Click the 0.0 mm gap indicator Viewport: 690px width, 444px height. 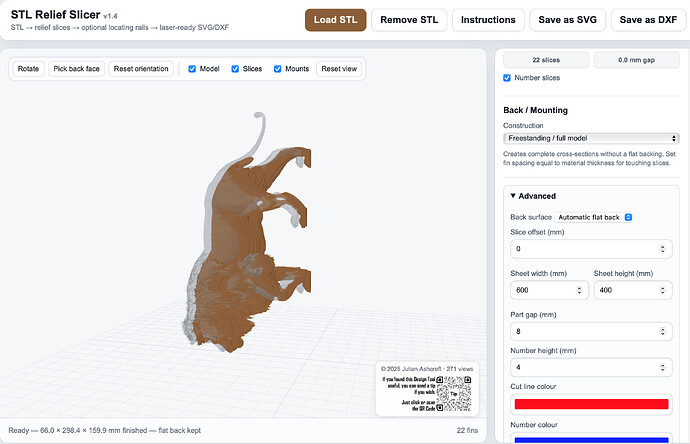(636, 60)
